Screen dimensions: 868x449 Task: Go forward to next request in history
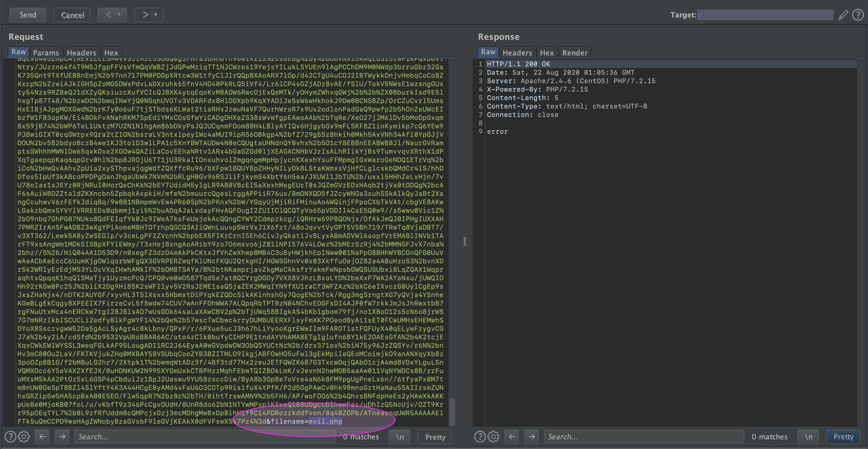click(x=145, y=15)
